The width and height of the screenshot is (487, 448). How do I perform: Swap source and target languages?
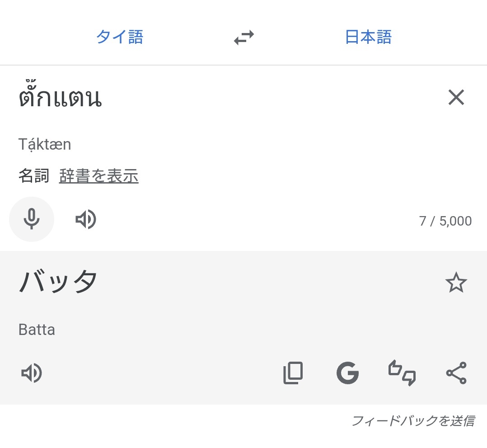click(x=244, y=38)
